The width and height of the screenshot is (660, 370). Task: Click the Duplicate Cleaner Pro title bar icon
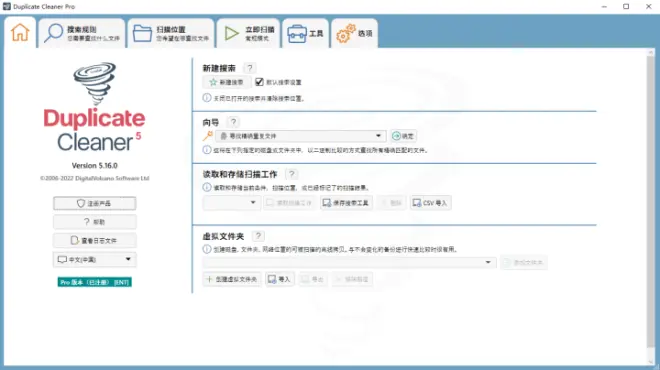(7, 6)
